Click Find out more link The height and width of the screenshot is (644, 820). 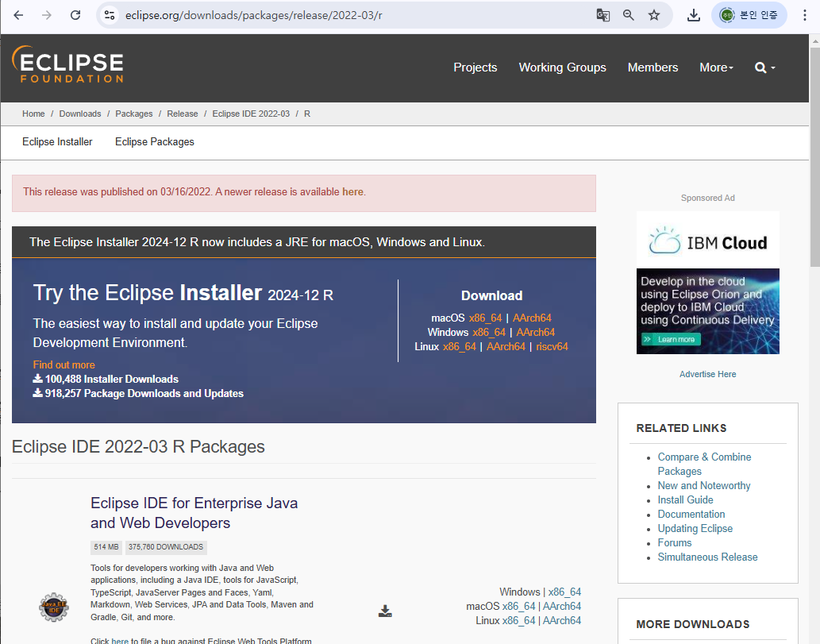pyautogui.click(x=64, y=364)
